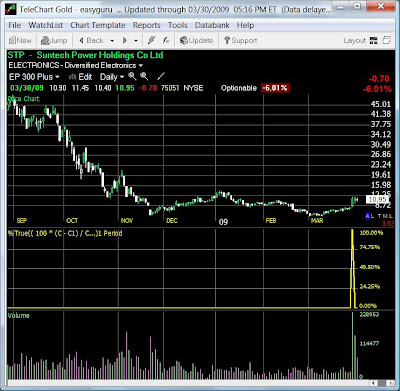Click the Layout grid icon
This screenshot has width=400, height=391.
point(374,41)
